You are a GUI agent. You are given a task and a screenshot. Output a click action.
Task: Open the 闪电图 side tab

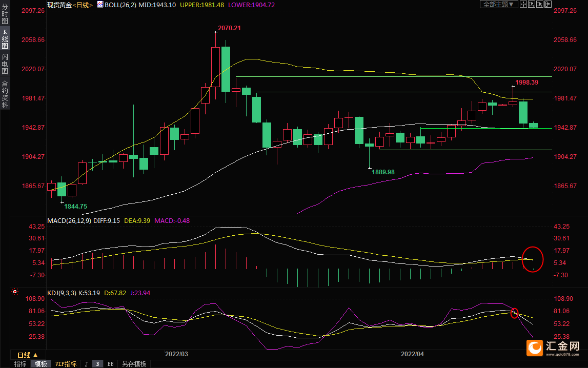(x=5, y=64)
